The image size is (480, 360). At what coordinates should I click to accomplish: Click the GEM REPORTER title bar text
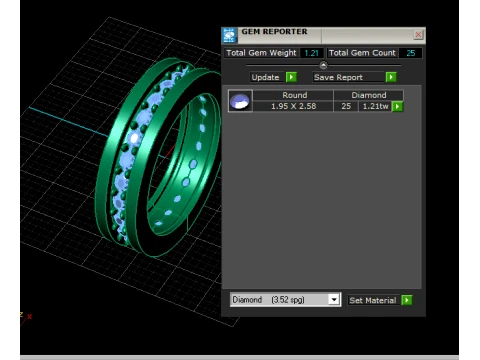click(274, 32)
